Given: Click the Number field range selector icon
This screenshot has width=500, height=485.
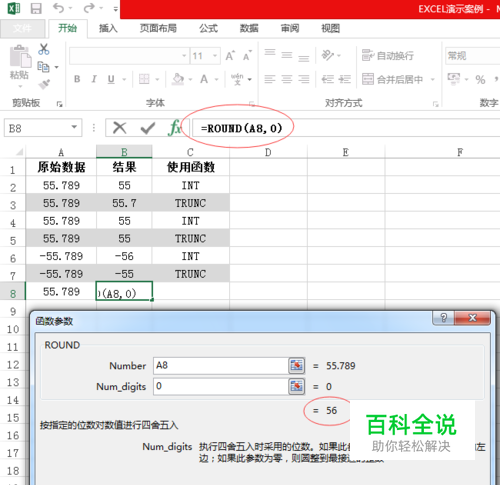Looking at the screenshot, I should coord(296,366).
